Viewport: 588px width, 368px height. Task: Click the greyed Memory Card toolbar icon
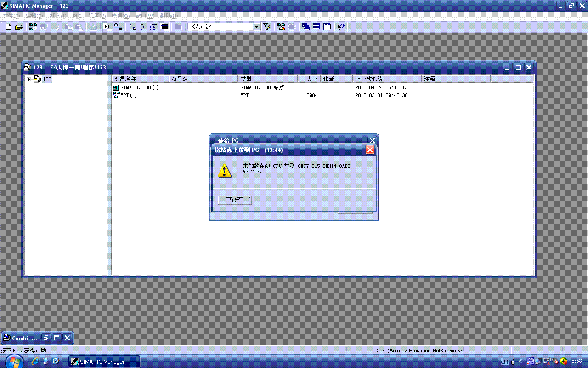point(44,27)
